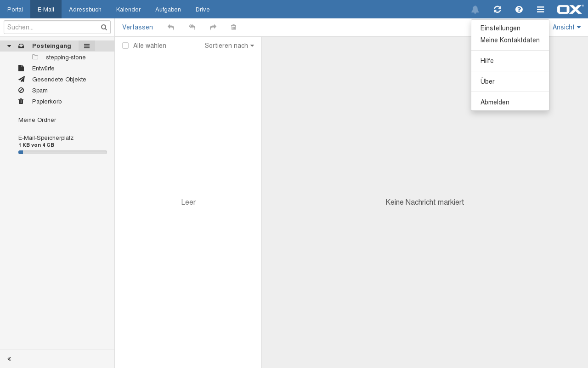Viewport: 588px width, 368px height.
Task: Collapse the folder sidebar with double chevron
Action: (9, 359)
